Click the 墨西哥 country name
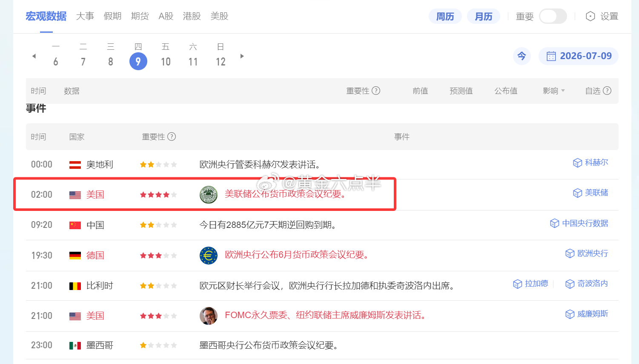639x364 pixels. pyautogui.click(x=100, y=345)
